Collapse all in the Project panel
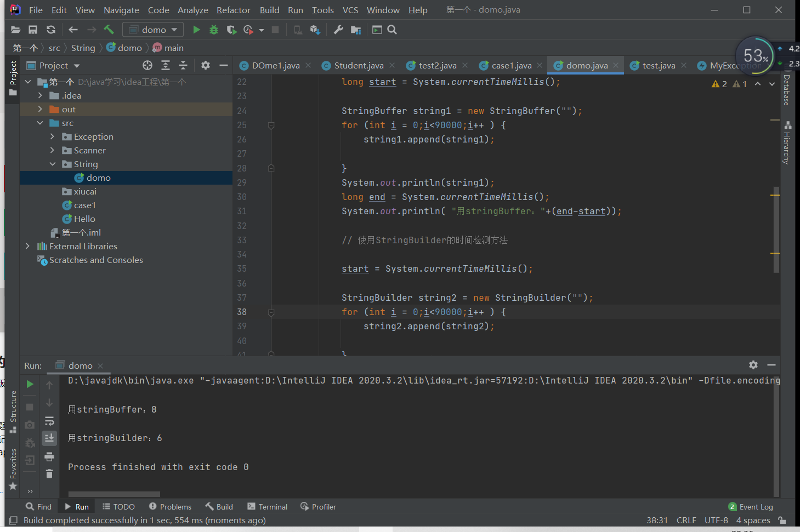 183,65
